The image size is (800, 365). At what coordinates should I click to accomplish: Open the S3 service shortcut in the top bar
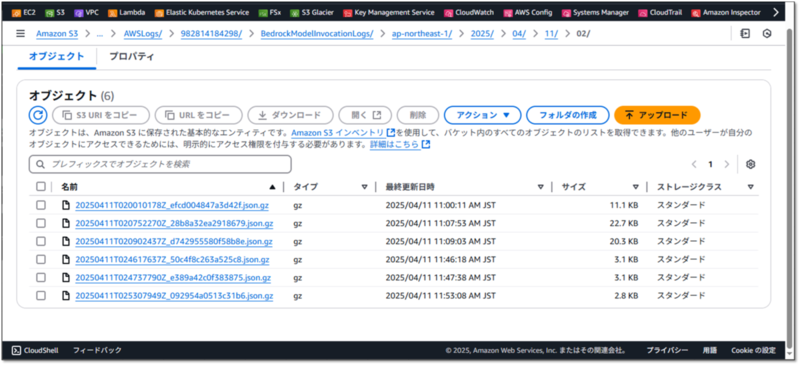(x=55, y=12)
